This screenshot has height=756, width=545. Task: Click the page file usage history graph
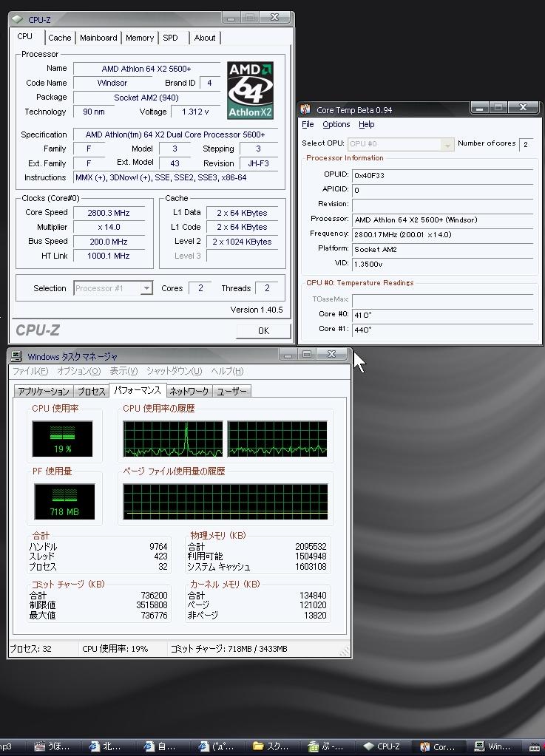tap(226, 502)
